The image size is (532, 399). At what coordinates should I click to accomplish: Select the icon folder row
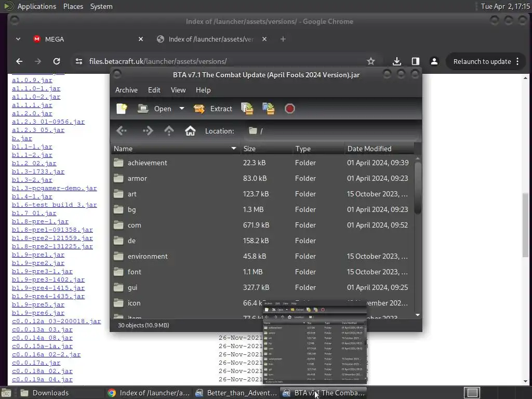[x=262, y=303]
